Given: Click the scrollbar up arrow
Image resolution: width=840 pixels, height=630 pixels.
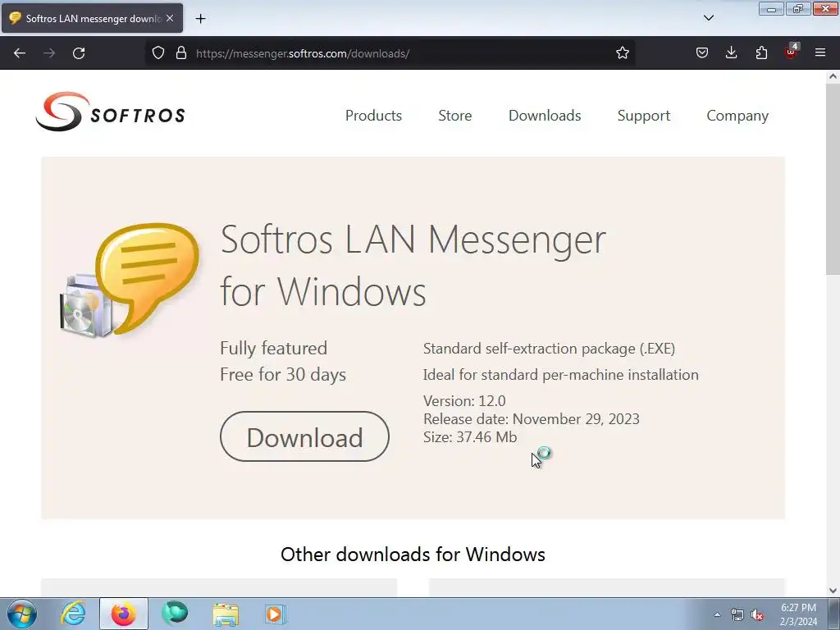Looking at the screenshot, I should click(x=833, y=76).
